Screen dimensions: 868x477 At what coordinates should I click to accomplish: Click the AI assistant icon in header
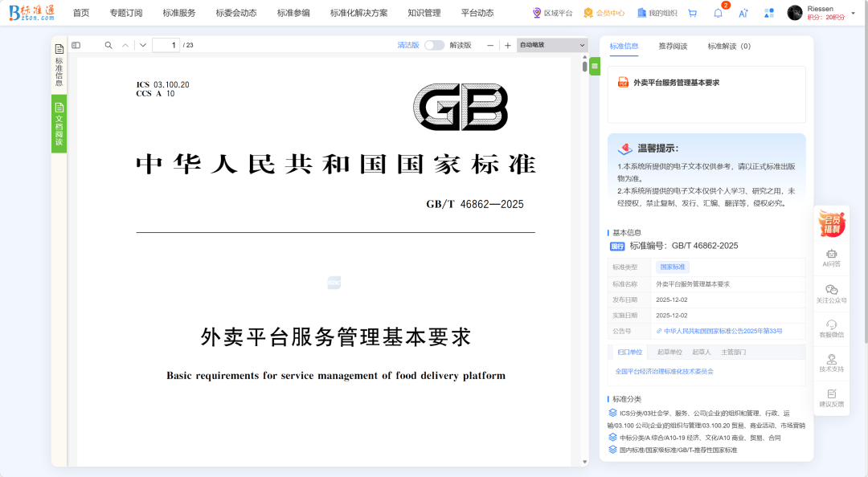coord(743,13)
